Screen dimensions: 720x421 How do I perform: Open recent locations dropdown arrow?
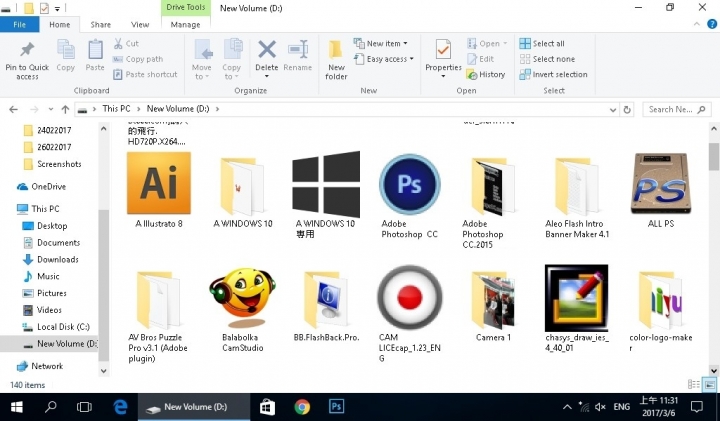(x=51, y=109)
